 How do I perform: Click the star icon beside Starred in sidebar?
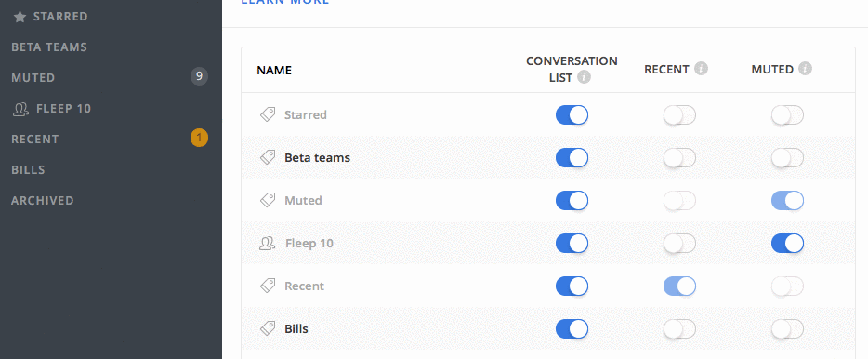[x=20, y=17]
